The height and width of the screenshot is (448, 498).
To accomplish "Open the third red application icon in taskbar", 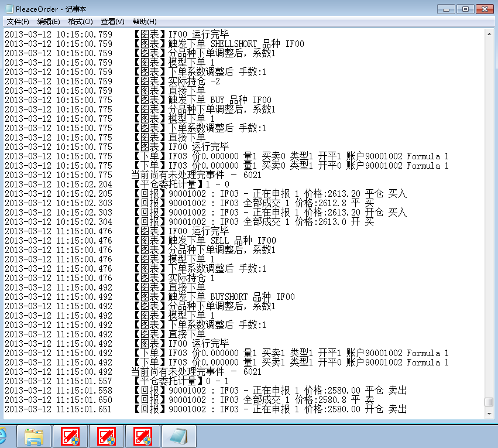I will (x=143, y=436).
